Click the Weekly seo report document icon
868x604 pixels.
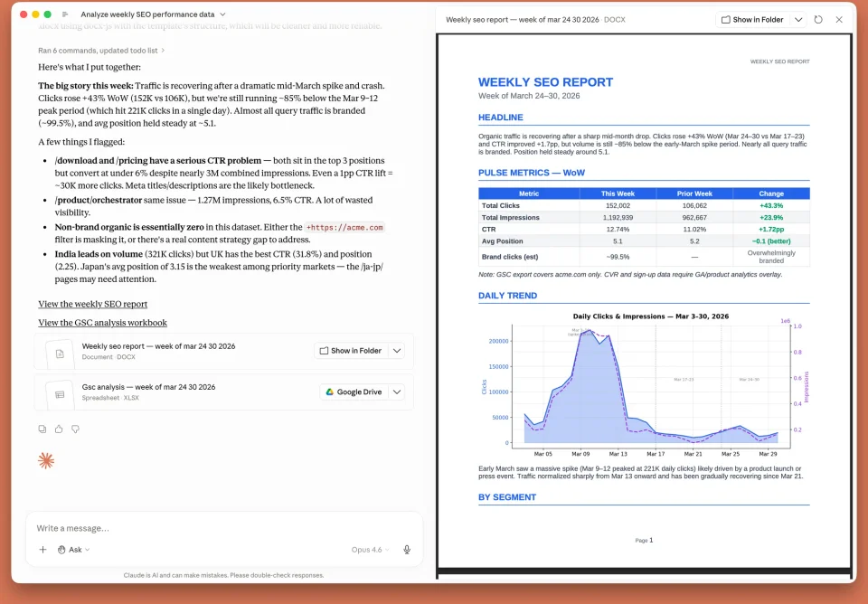click(x=60, y=354)
